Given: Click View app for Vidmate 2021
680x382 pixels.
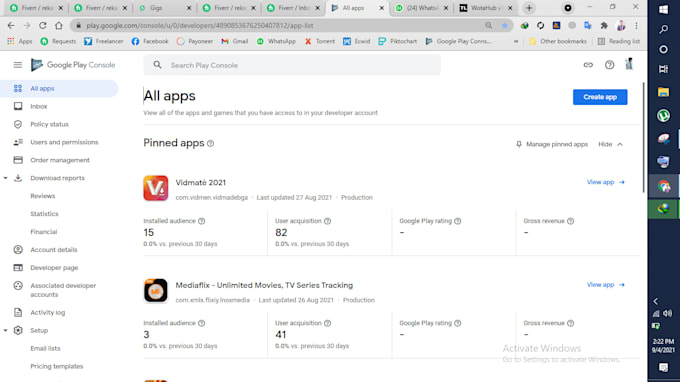Looking at the screenshot, I should 605,182.
